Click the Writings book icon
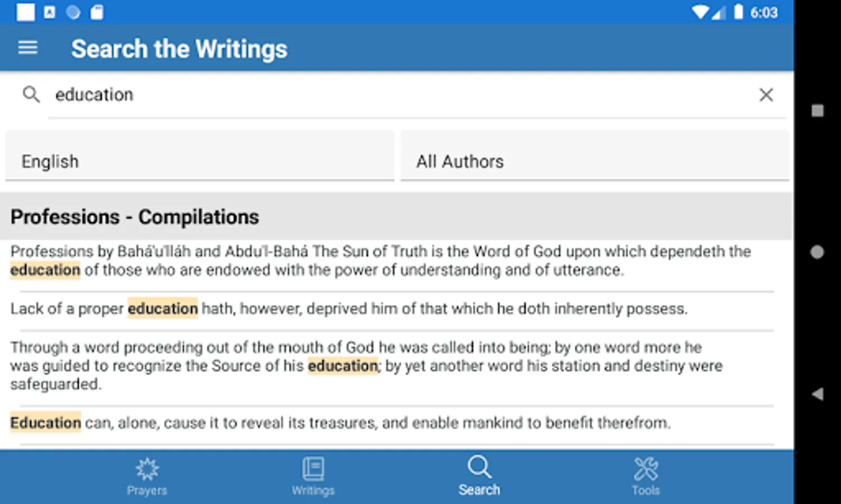 pos(313,469)
